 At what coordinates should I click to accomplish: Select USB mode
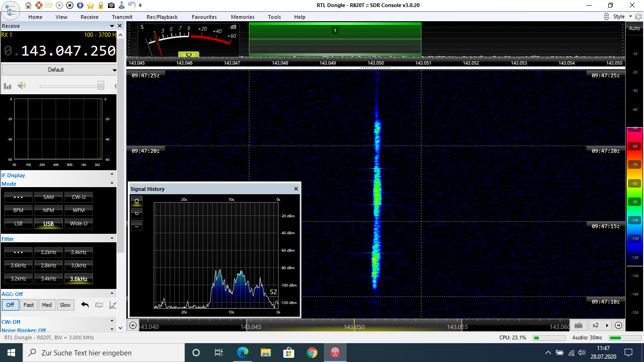49,223
